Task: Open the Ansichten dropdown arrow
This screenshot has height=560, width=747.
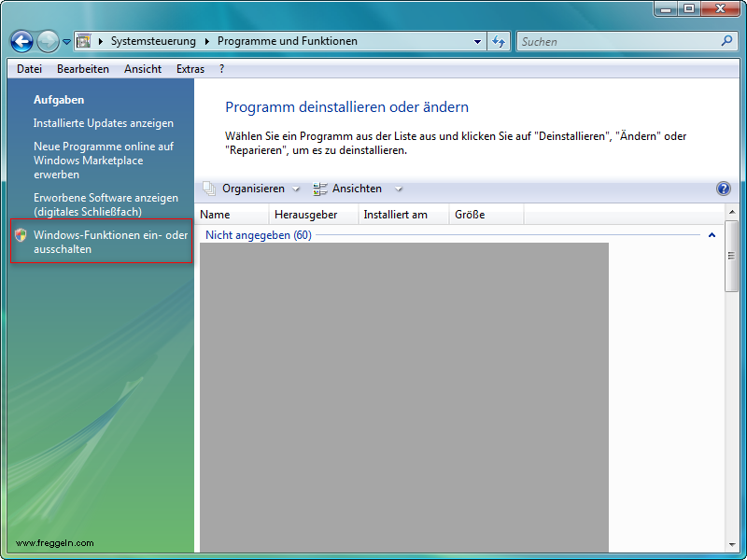Action: pos(399,189)
